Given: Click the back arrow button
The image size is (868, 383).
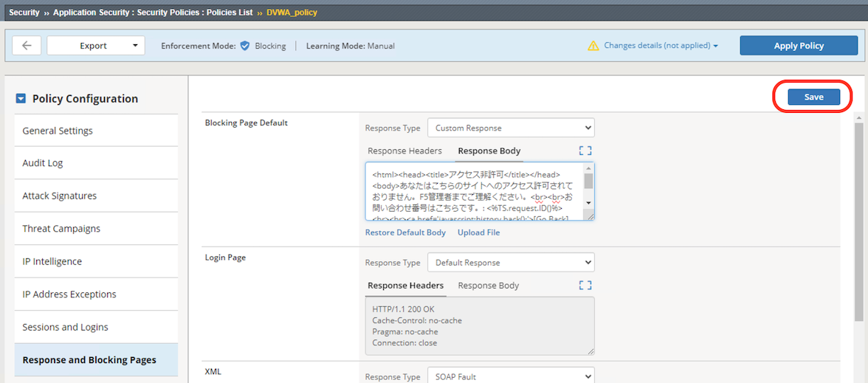Looking at the screenshot, I should pyautogui.click(x=27, y=46).
